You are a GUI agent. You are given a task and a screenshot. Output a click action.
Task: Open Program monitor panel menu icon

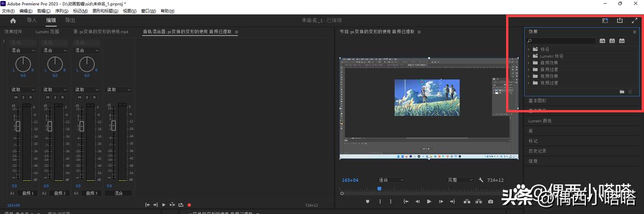click(x=419, y=32)
